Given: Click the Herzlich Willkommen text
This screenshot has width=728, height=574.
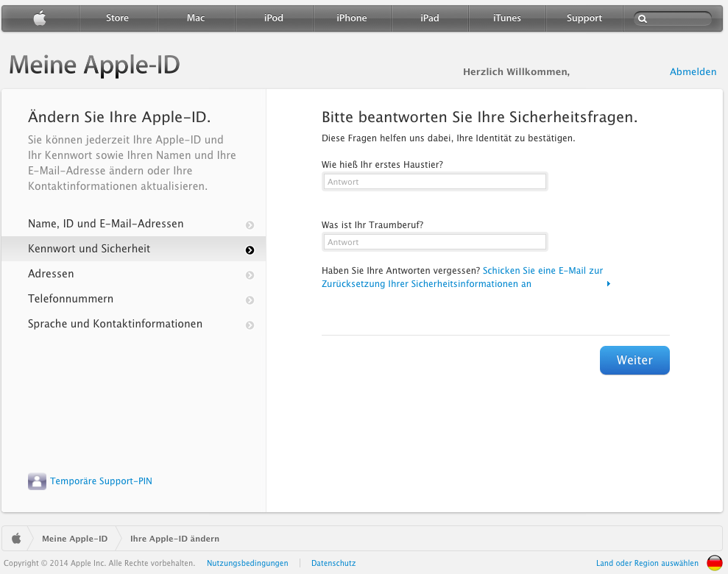Looking at the screenshot, I should tap(516, 72).
